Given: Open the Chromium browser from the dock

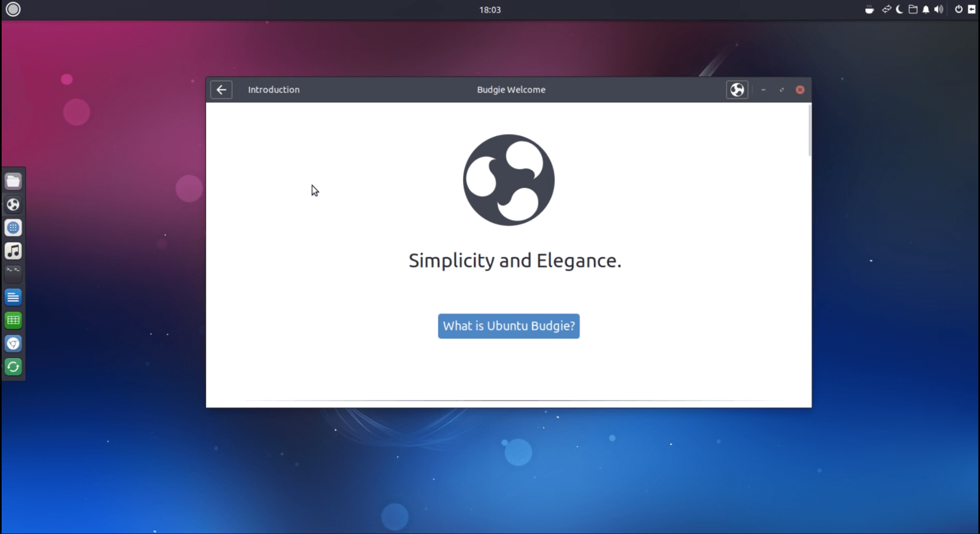Looking at the screenshot, I should tap(14, 344).
